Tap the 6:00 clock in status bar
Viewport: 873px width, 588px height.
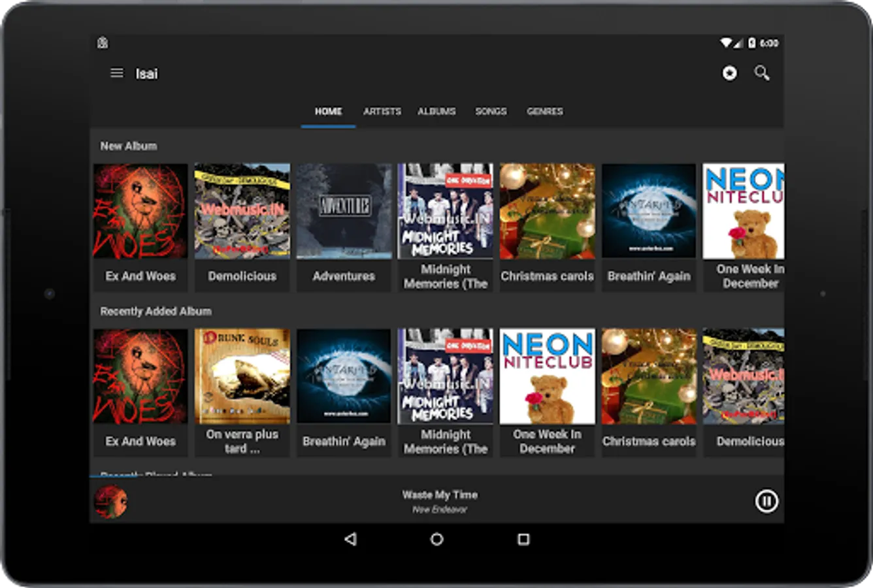tap(769, 43)
